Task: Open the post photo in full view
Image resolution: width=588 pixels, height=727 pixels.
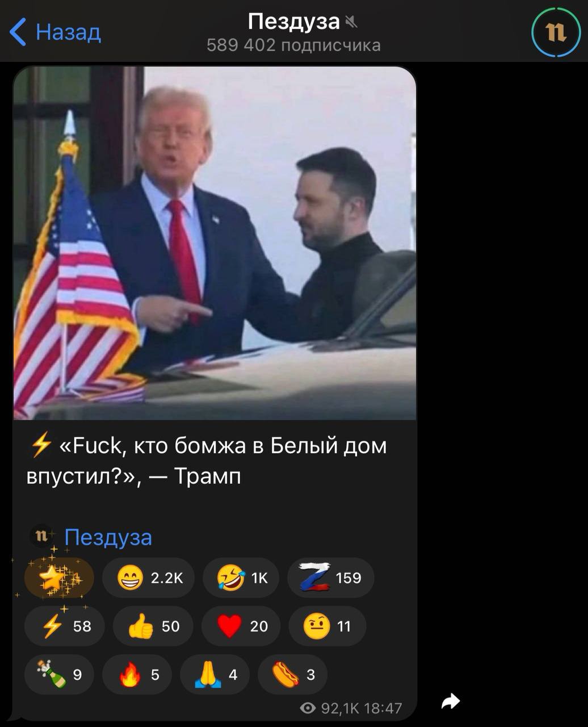Action: tap(215, 243)
